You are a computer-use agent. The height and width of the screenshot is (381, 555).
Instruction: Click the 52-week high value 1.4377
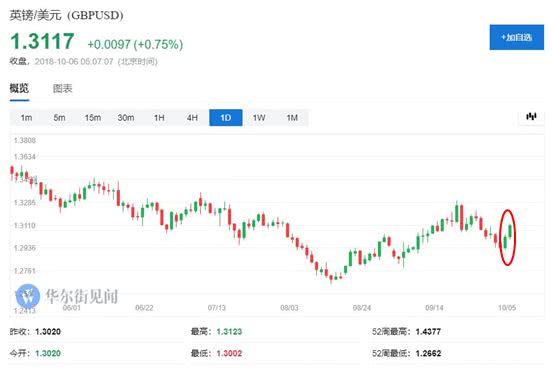(428, 332)
